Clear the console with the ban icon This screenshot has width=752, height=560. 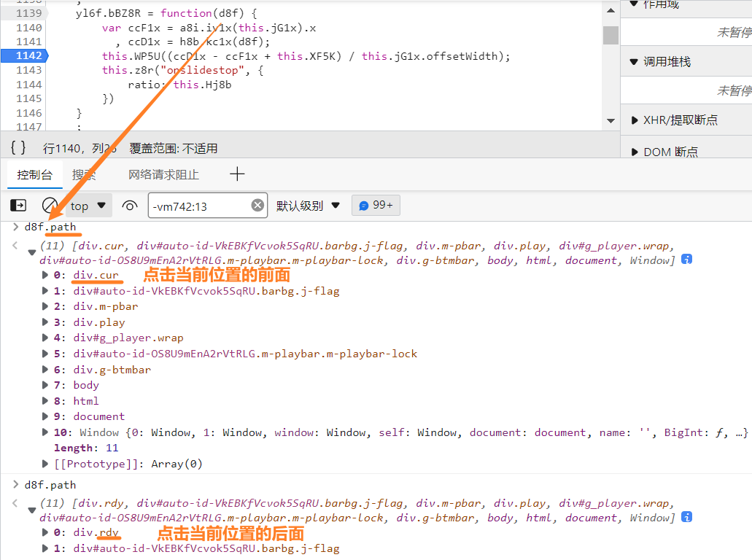50,206
